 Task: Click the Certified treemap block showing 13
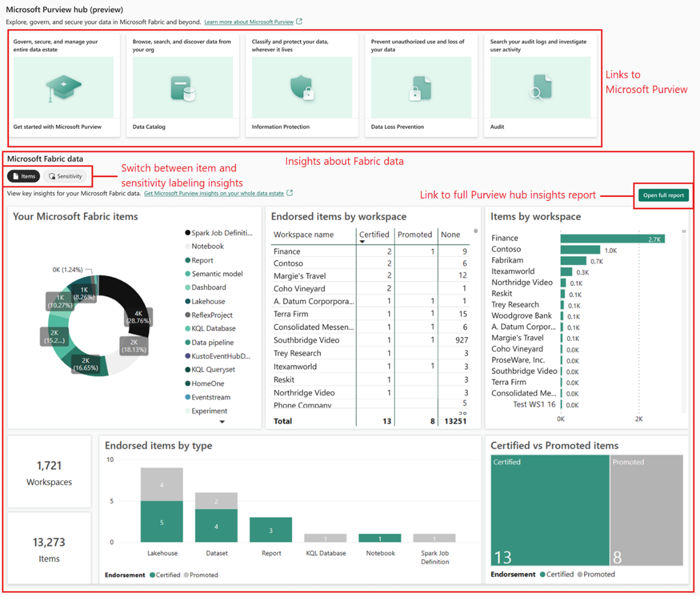(x=550, y=510)
